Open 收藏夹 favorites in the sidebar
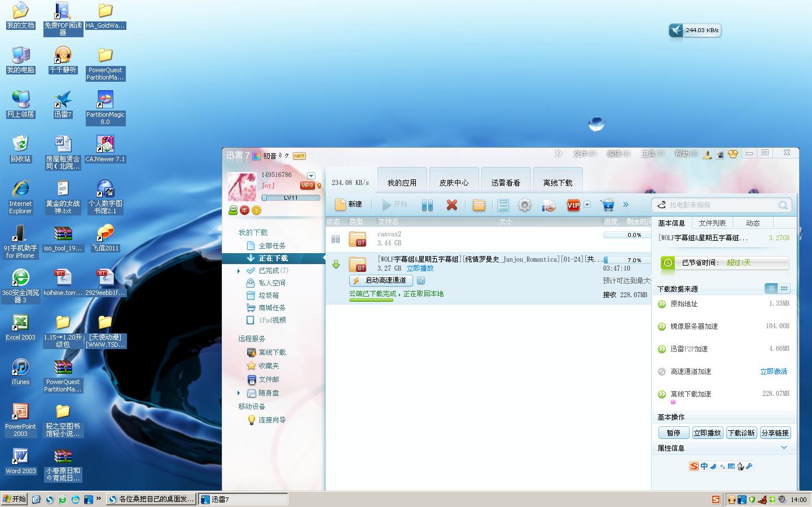The height and width of the screenshot is (507, 812). 269,366
